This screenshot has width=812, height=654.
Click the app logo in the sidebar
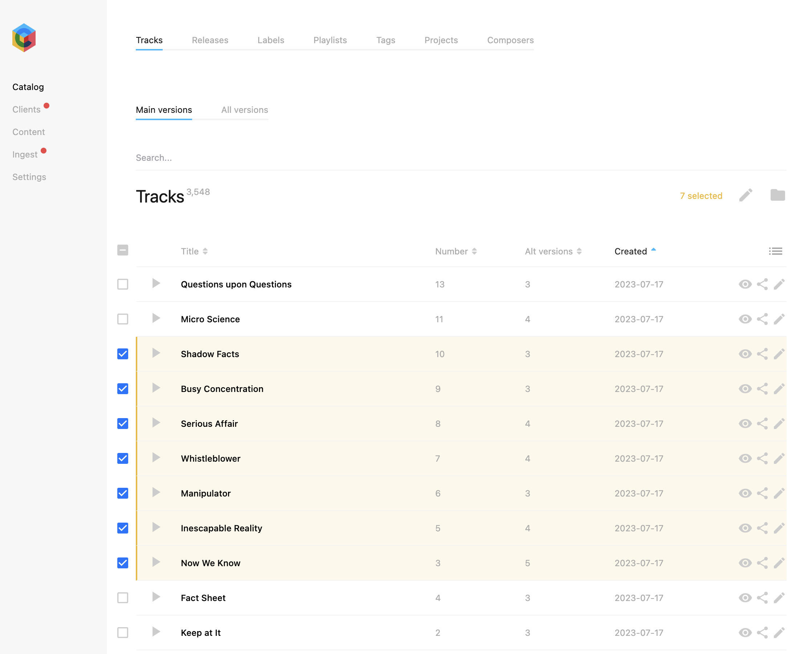[24, 38]
